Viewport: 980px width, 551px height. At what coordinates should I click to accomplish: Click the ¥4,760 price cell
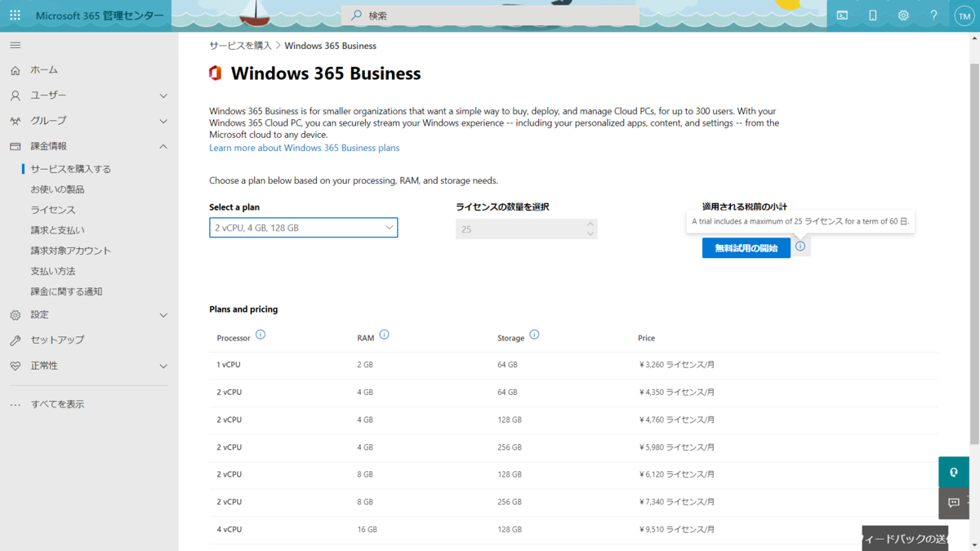[x=676, y=420]
